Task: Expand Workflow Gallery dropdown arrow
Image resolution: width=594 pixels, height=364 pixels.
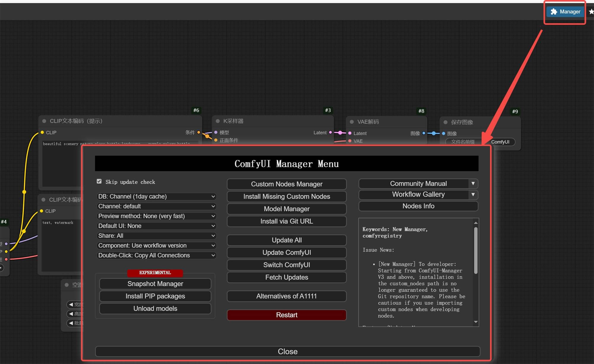Action: click(473, 194)
